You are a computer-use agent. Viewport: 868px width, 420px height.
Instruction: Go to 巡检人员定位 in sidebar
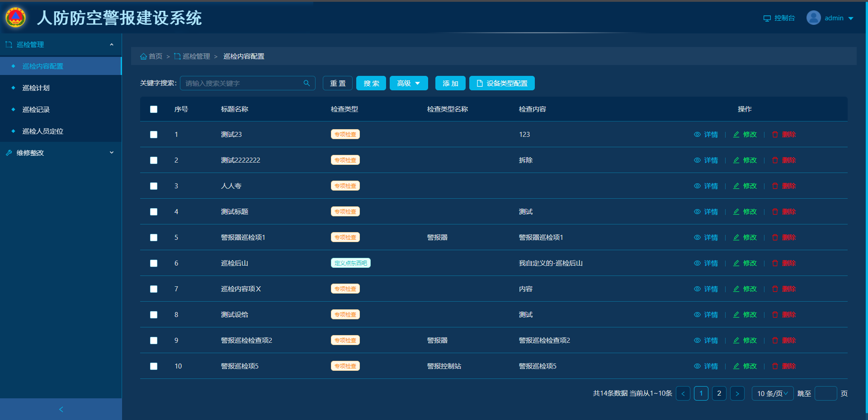pyautogui.click(x=43, y=131)
